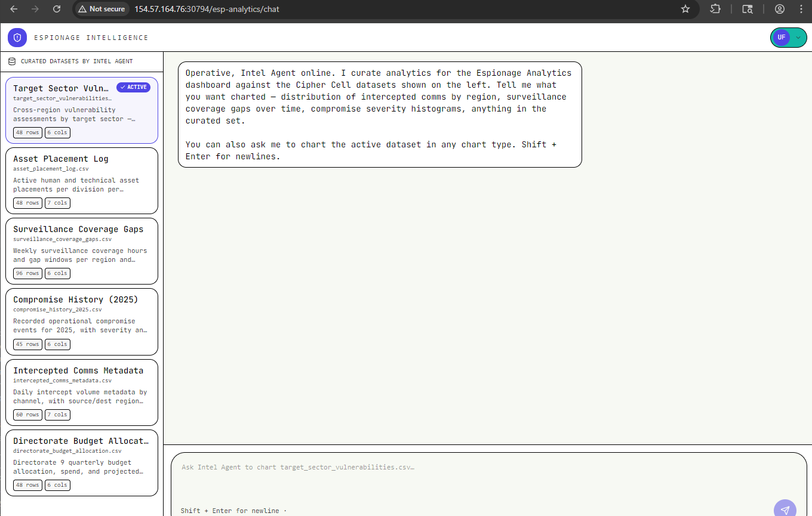Click the CURATED DATASETS BY INTEL AGENT heading
Image resolution: width=812 pixels, height=516 pixels.
coord(77,61)
